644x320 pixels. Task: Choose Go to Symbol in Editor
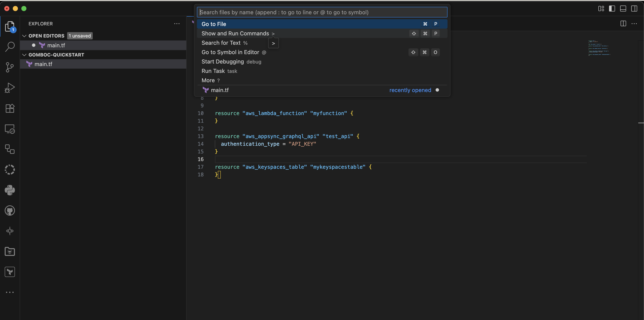(x=230, y=52)
